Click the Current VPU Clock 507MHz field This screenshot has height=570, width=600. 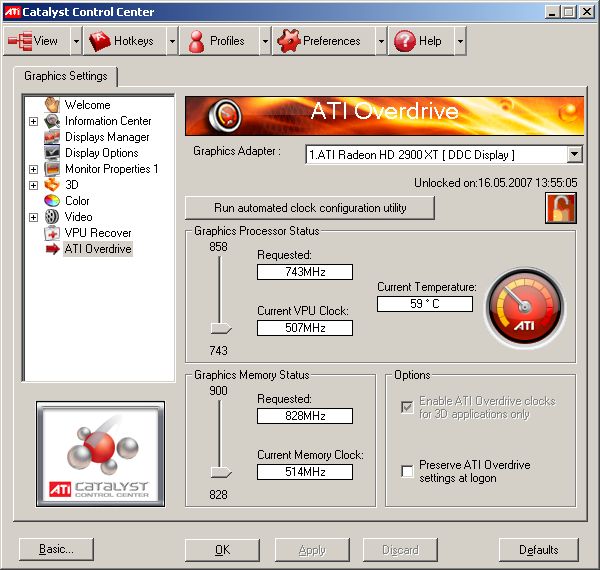point(305,328)
